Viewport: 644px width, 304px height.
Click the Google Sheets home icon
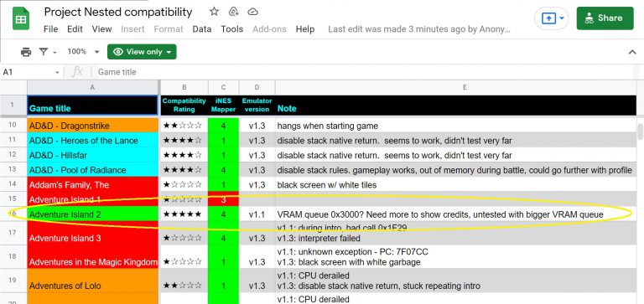click(x=20, y=18)
